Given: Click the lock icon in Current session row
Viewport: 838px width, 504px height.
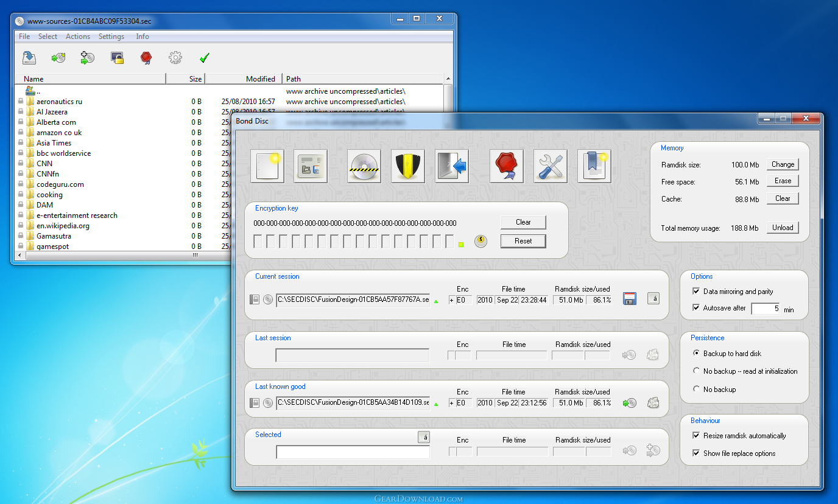Looking at the screenshot, I should 255,299.
